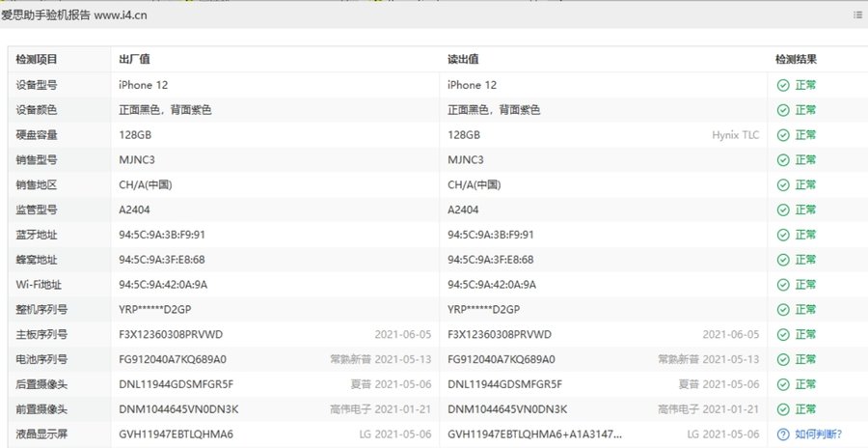Click the green check icon for 设备颜色

(x=783, y=110)
